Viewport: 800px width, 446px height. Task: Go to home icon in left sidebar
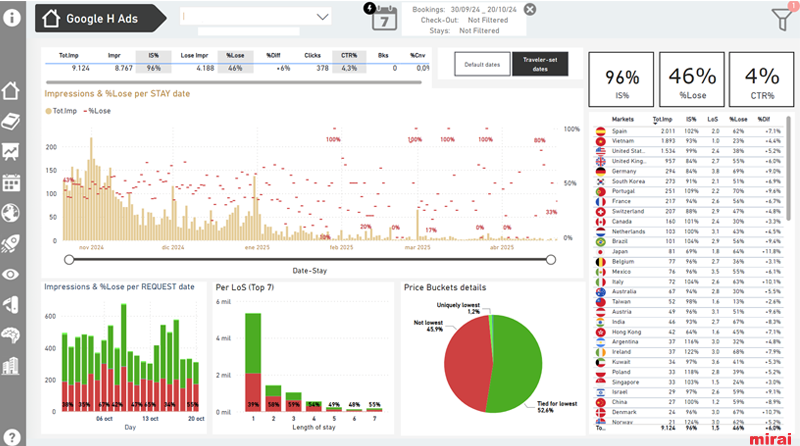click(x=11, y=91)
